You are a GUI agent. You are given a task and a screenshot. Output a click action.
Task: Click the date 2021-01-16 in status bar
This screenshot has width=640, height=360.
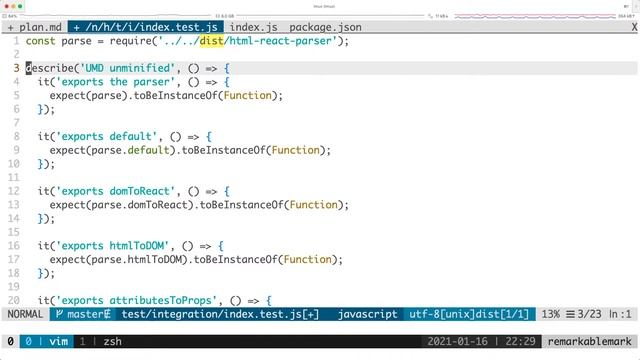pyautogui.click(x=457, y=341)
